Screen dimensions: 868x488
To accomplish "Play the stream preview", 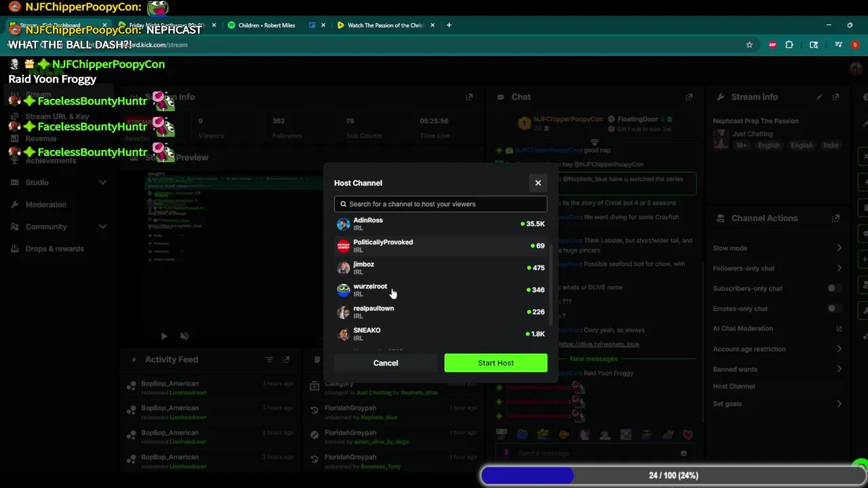I will (x=163, y=335).
